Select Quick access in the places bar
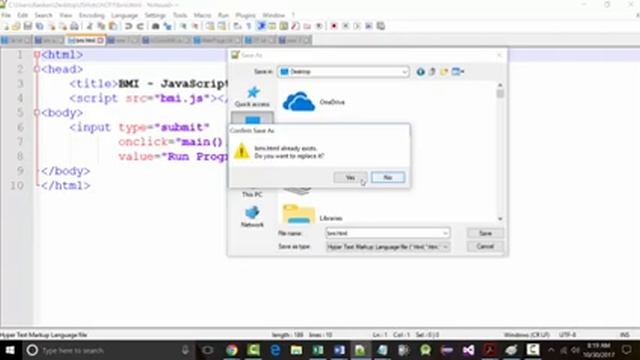This screenshot has width=640, height=360. coord(252,97)
